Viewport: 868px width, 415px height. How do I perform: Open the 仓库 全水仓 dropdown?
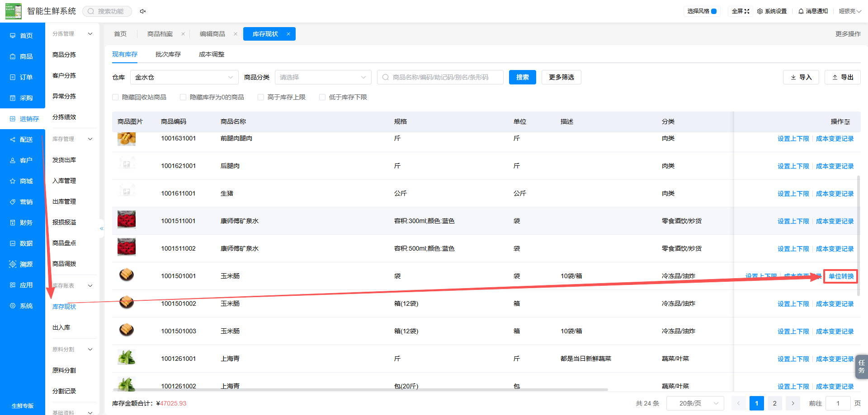[184, 77]
